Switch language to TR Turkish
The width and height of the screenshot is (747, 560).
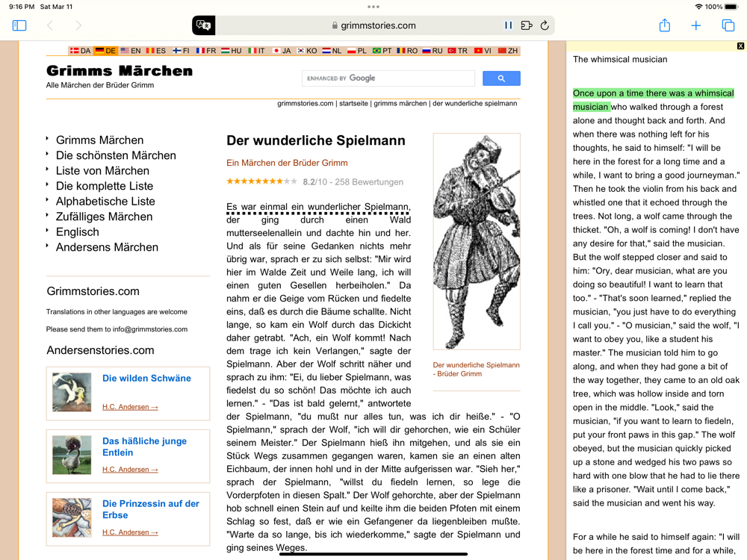457,51
